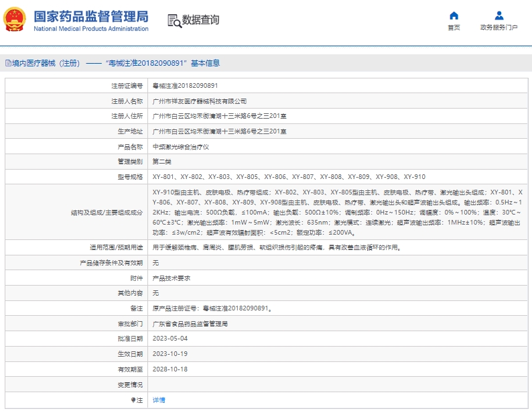This screenshot has width=532, height=413.
Task: Click the 产品储存条件及有效期 label
Action: point(111,263)
